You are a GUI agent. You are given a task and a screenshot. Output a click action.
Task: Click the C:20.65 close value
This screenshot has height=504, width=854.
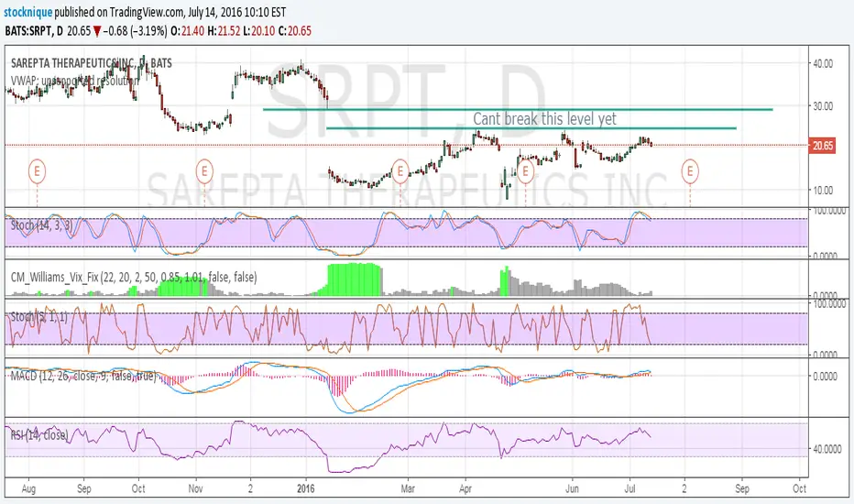[x=295, y=31]
